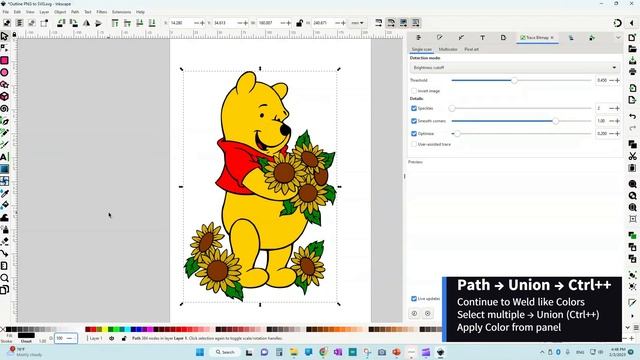
Task: Expand the dialog panel chevron menu
Action: coord(618,38)
